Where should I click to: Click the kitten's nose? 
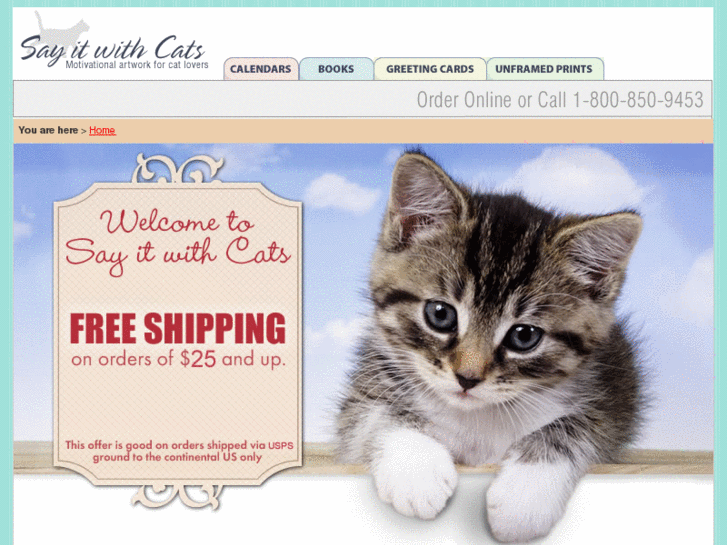[x=468, y=382]
